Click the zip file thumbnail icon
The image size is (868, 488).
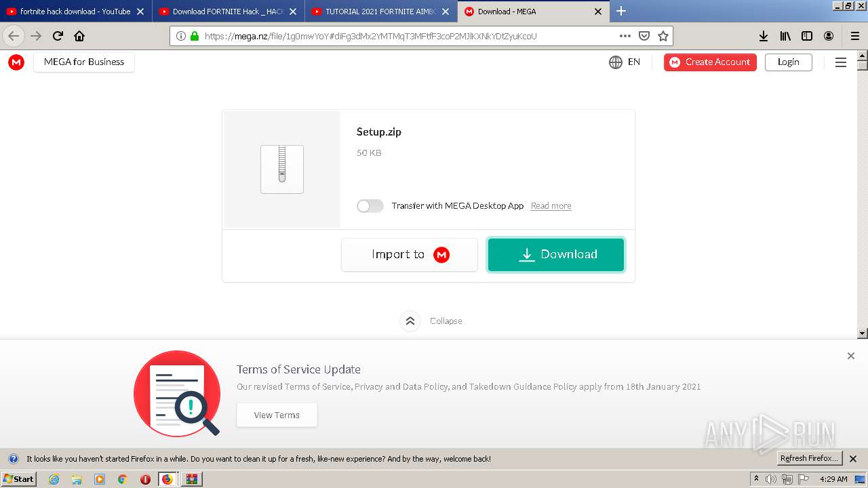282,169
